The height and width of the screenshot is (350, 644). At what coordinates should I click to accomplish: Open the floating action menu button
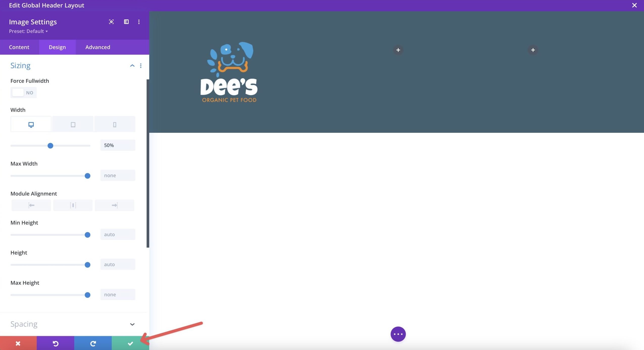click(398, 334)
